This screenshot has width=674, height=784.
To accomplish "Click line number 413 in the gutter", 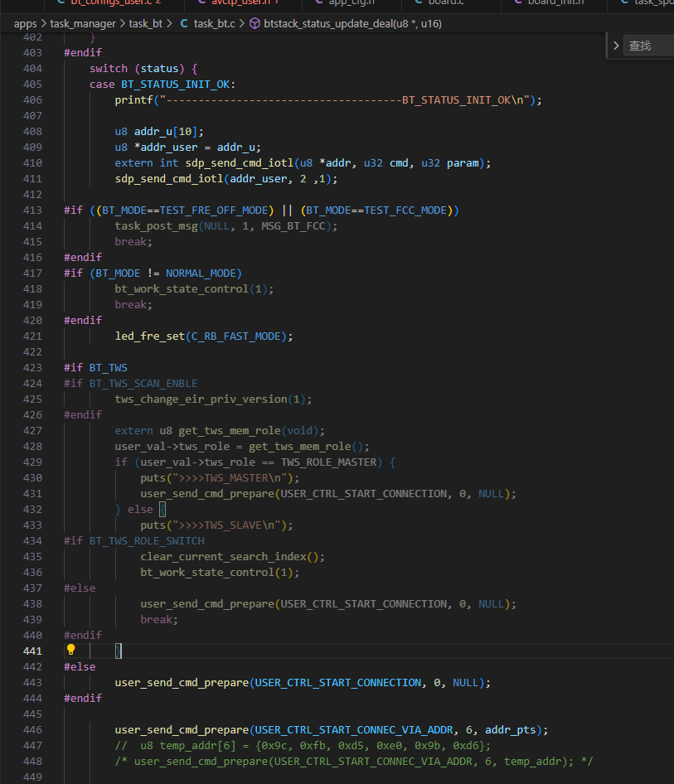I will [x=32, y=210].
